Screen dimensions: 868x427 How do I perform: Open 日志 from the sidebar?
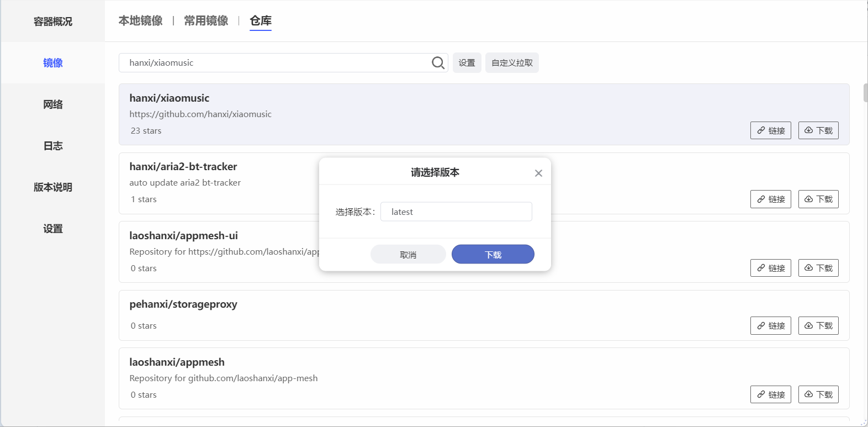click(53, 146)
